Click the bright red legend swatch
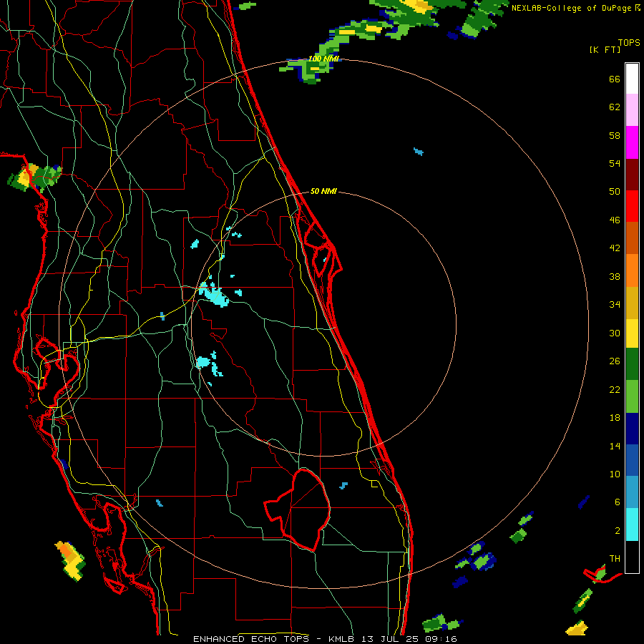Image resolution: width=644 pixels, height=644 pixels. [632, 206]
